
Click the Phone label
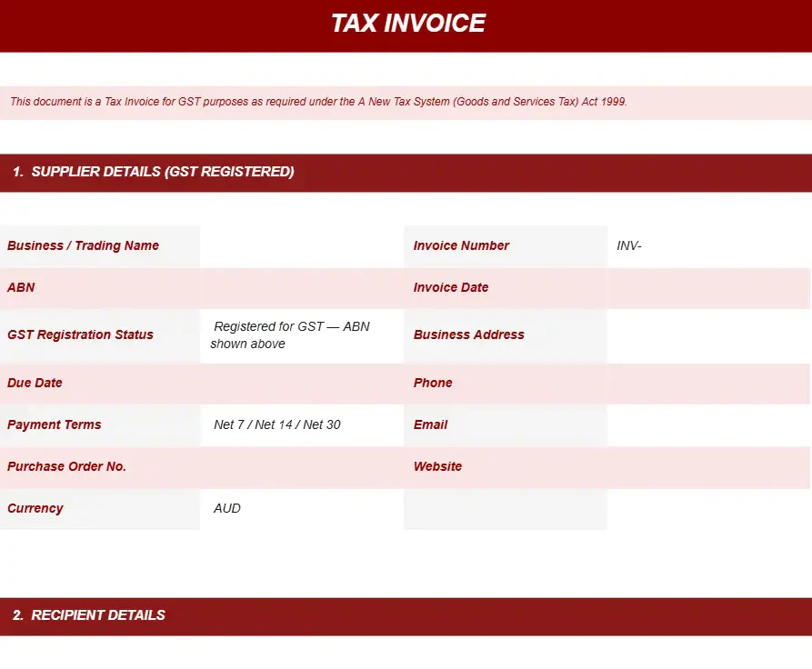tap(433, 383)
